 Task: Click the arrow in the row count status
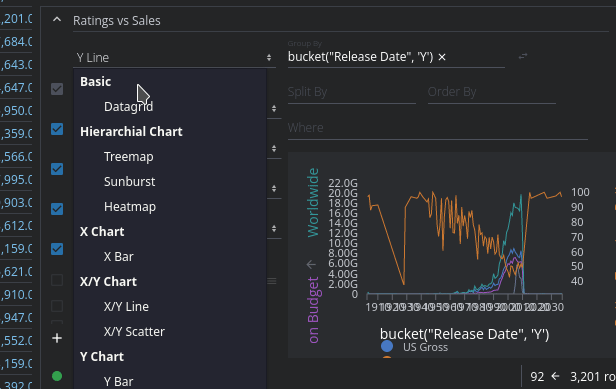pyautogui.click(x=556, y=376)
